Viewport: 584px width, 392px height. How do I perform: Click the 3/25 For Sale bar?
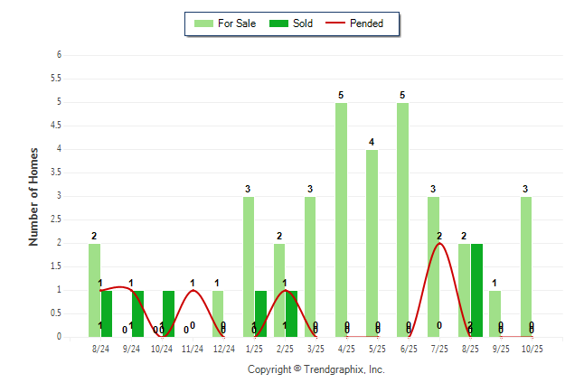310,266
